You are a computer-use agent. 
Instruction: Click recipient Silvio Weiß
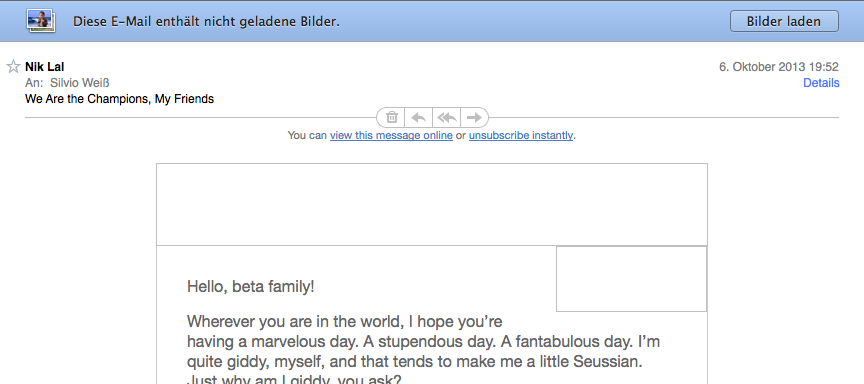(79, 83)
